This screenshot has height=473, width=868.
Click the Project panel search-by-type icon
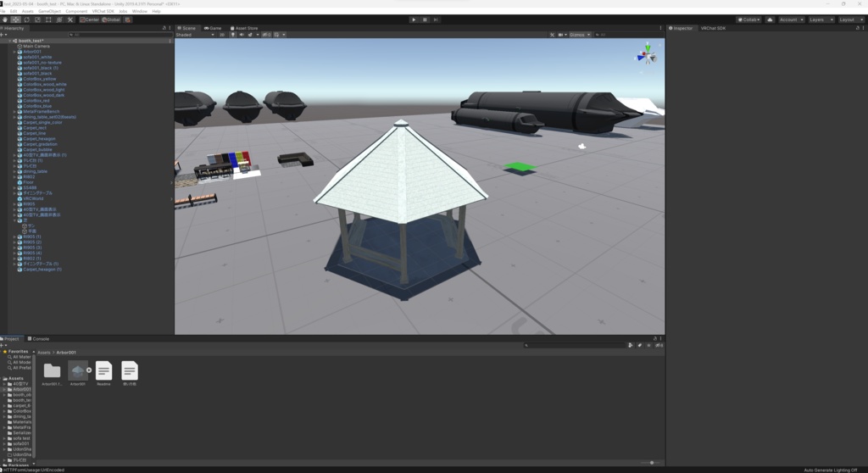coord(630,345)
